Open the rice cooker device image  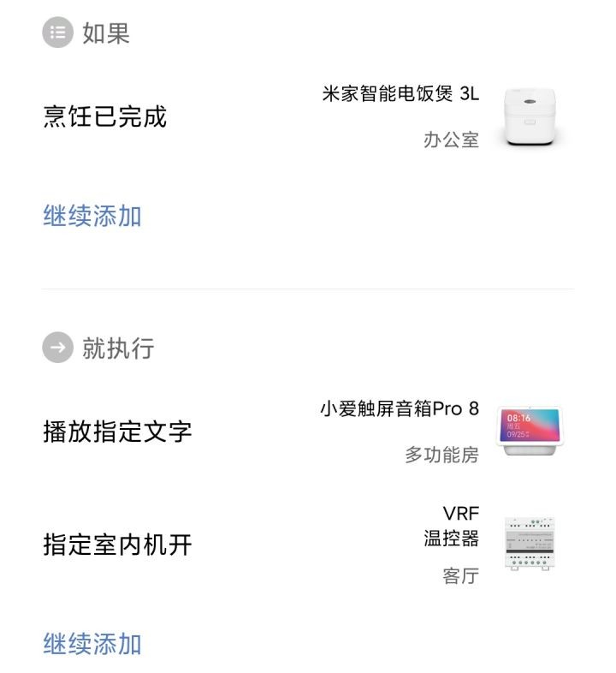530,116
